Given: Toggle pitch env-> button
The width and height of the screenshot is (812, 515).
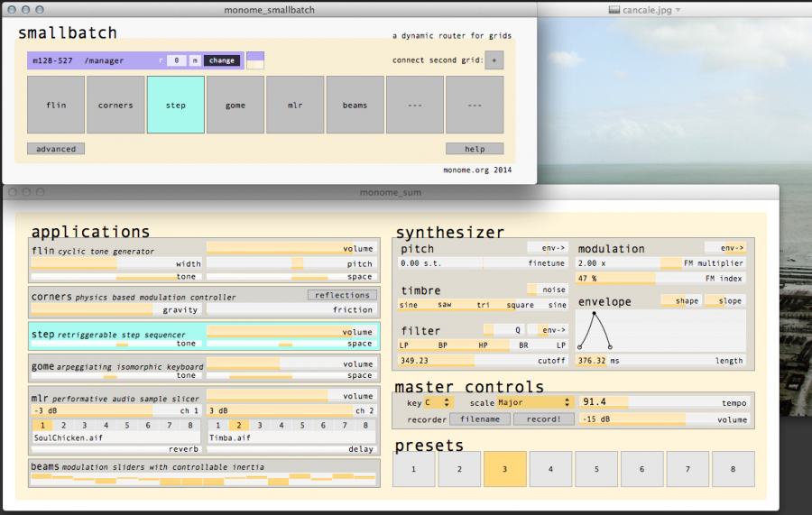Looking at the screenshot, I should 548,248.
